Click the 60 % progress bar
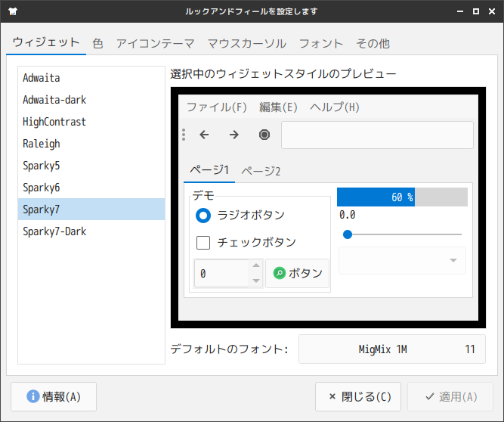 click(402, 197)
